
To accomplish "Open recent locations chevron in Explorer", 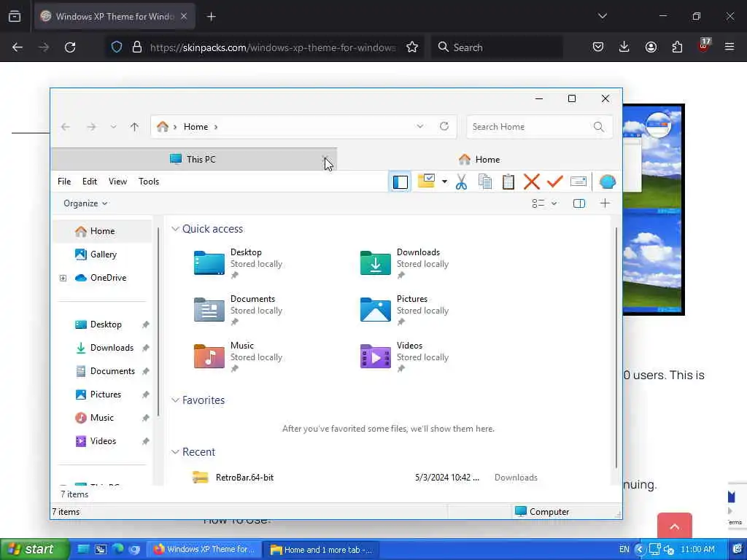I will pos(113,127).
